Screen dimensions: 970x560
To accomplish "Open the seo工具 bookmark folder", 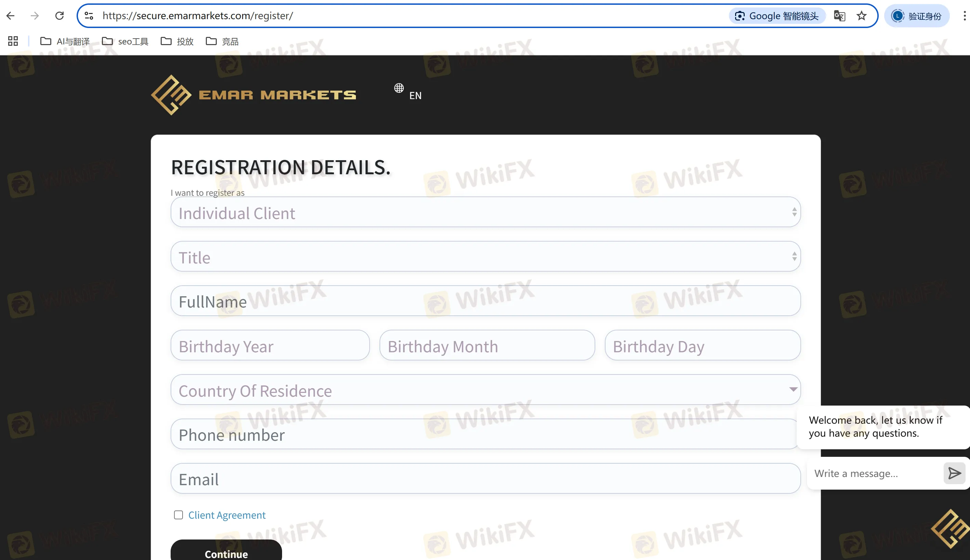I will point(125,41).
